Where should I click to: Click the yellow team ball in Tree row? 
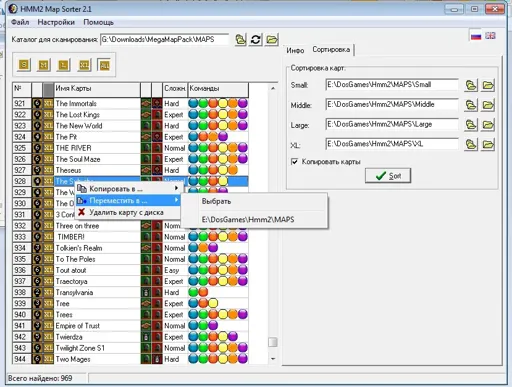coord(213,303)
